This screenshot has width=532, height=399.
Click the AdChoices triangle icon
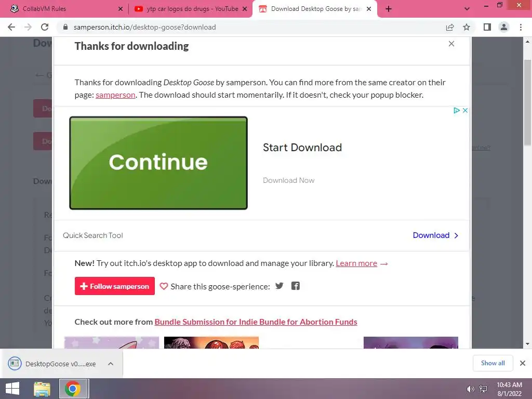coord(457,110)
